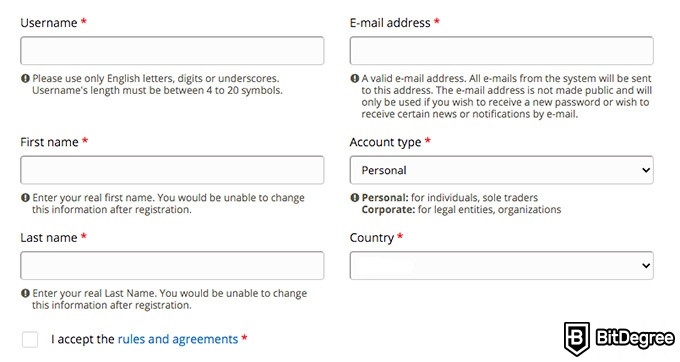Click the Account type dropdown arrow
The height and width of the screenshot is (362, 680).
(x=646, y=170)
